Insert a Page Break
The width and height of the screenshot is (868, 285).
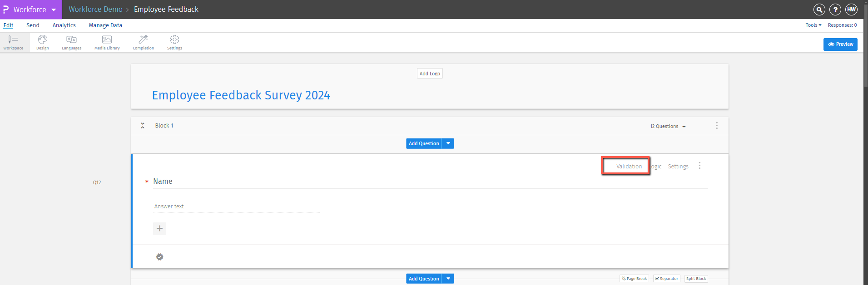tap(634, 279)
